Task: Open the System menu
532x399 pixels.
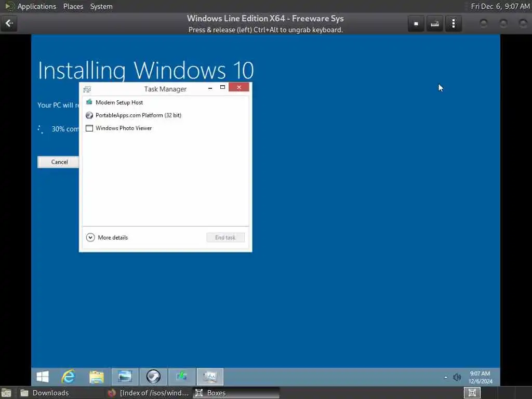Action: 101,6
